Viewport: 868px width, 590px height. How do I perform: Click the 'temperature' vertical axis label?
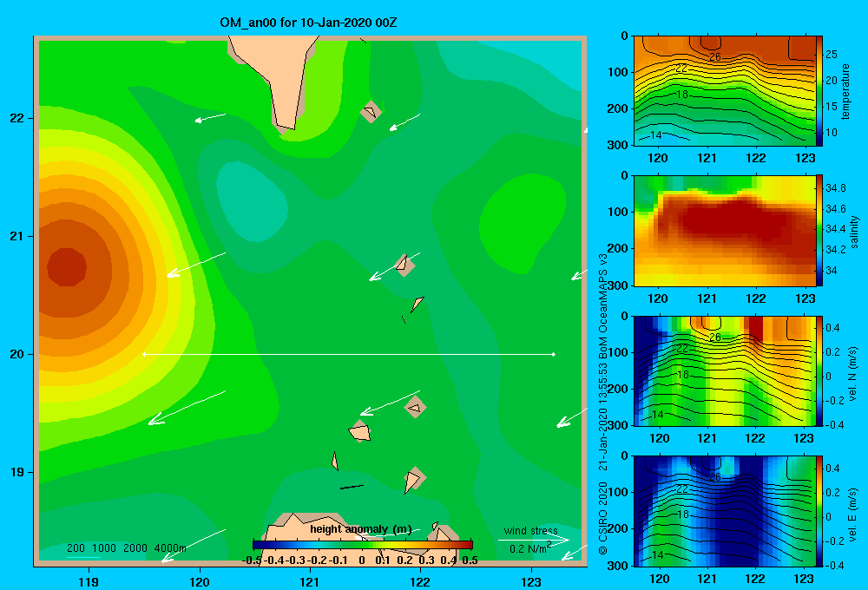click(845, 91)
